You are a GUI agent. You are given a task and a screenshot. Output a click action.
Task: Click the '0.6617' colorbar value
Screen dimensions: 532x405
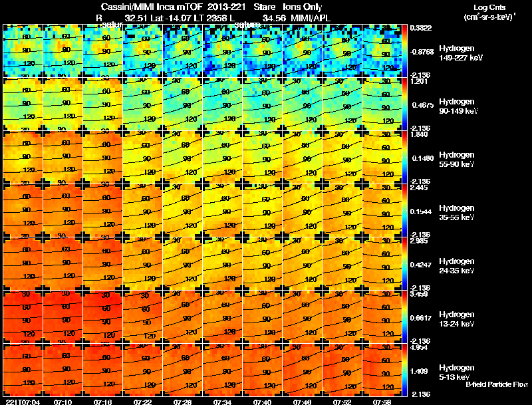pyautogui.click(x=421, y=318)
